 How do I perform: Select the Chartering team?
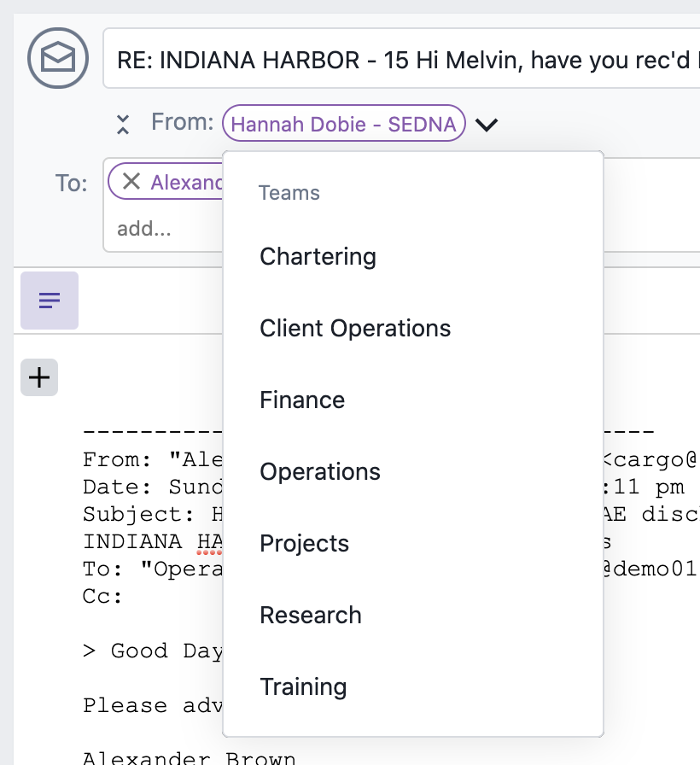pyautogui.click(x=318, y=256)
